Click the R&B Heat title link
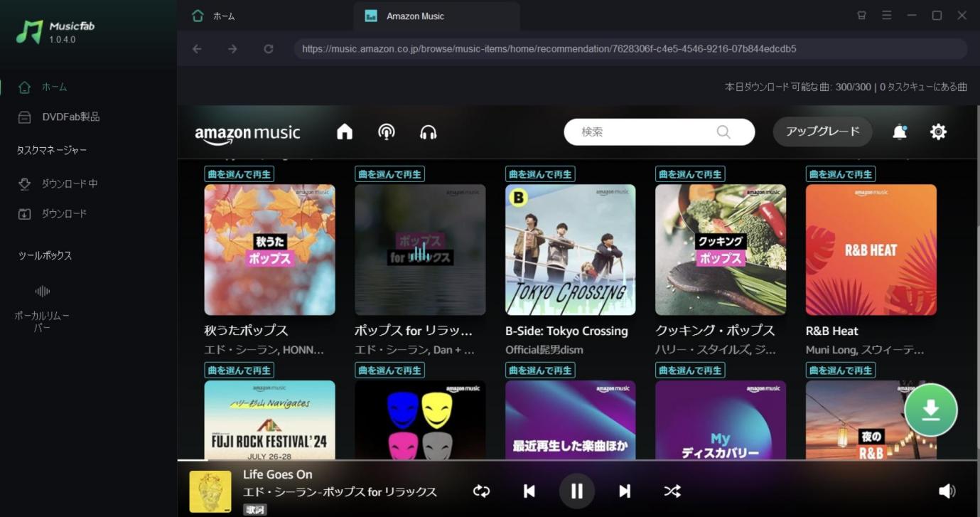This screenshot has height=517, width=980. 832,331
